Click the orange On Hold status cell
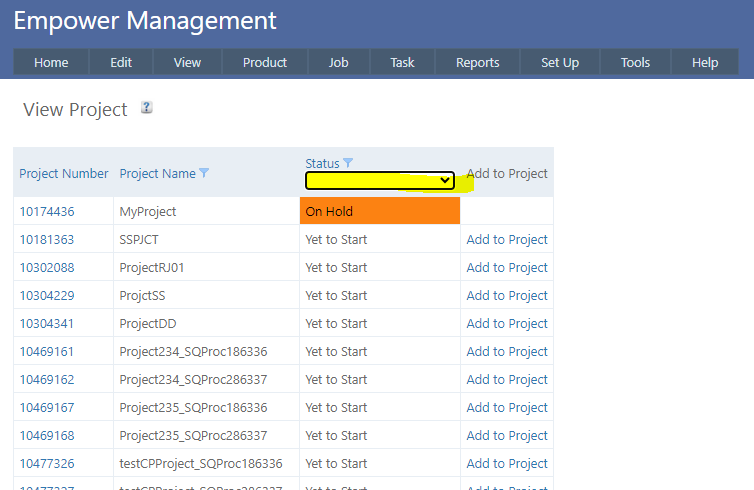The width and height of the screenshot is (754, 490). coord(379,211)
